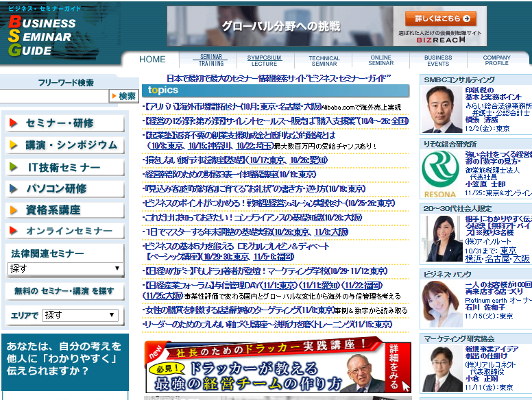Go to the HOME tab

pyautogui.click(x=152, y=60)
